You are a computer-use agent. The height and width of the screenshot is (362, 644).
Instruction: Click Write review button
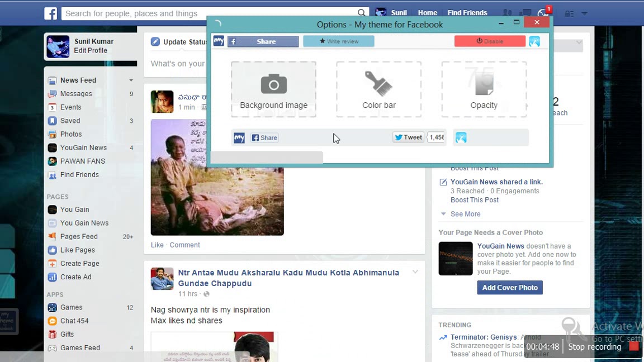click(x=338, y=41)
